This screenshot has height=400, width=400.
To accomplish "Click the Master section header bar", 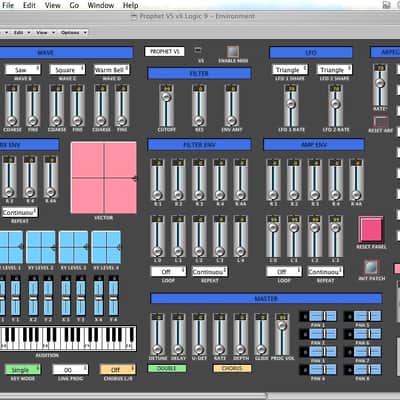I will click(x=266, y=298).
